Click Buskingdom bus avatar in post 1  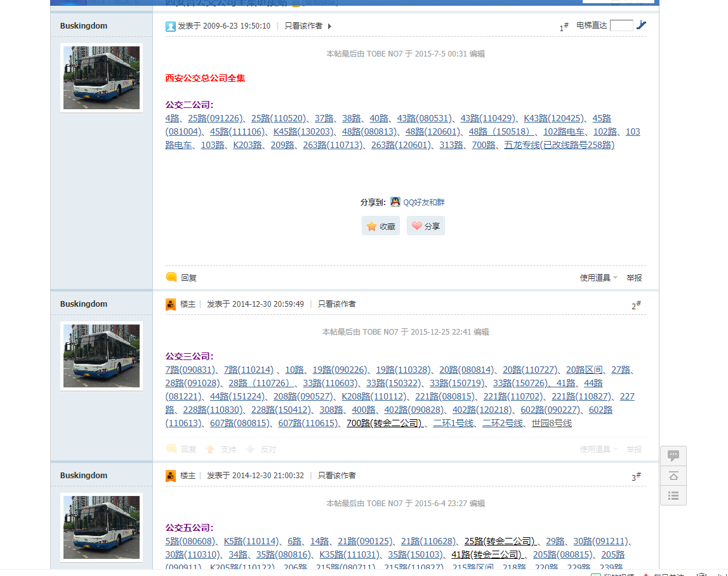tap(102, 77)
